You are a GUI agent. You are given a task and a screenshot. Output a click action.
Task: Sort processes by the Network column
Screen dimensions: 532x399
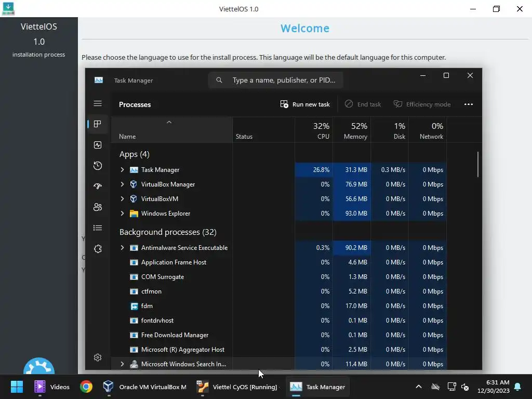(428, 130)
